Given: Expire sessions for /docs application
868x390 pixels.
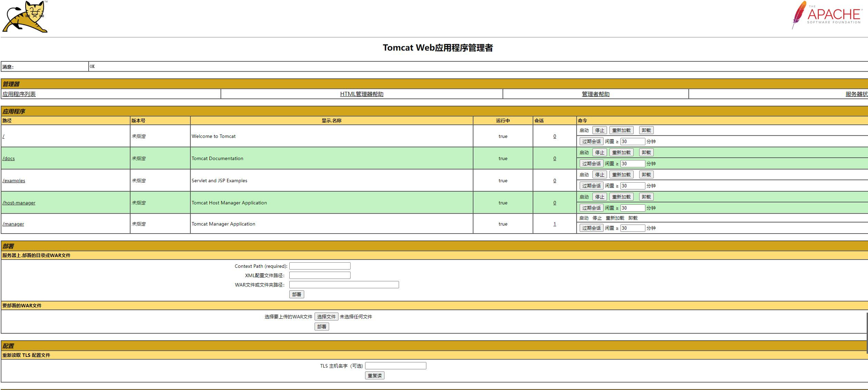Looking at the screenshot, I should [591, 164].
